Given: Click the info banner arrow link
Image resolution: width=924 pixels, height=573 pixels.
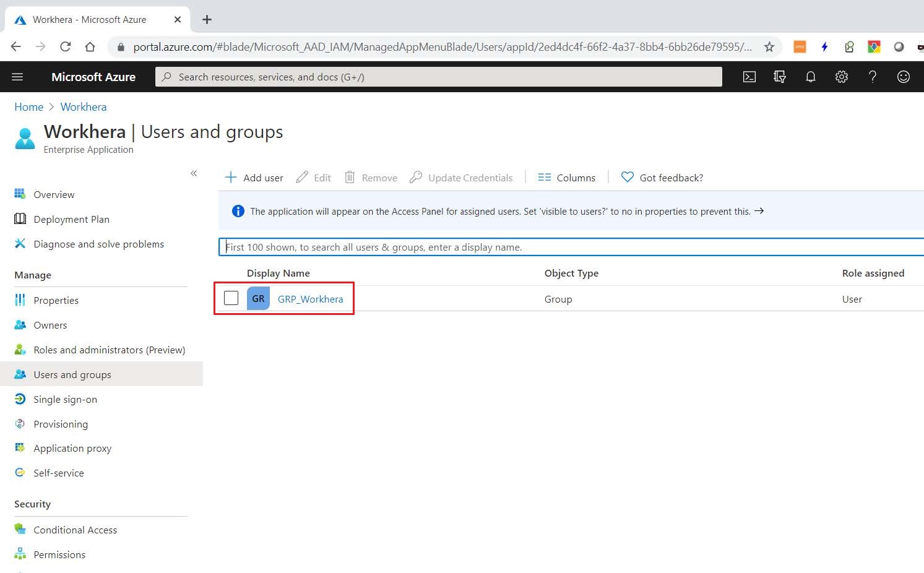Looking at the screenshot, I should pyautogui.click(x=759, y=211).
